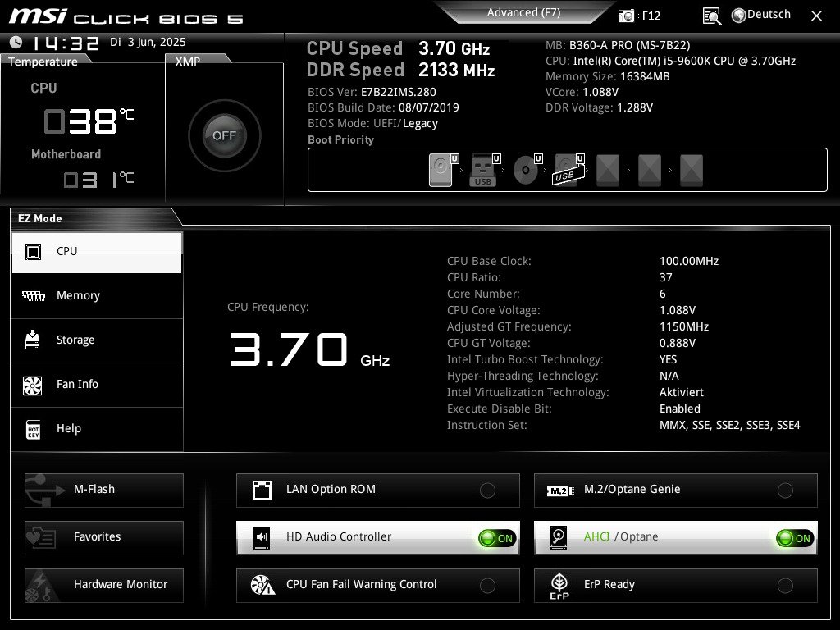Open the CPU section

(x=97, y=253)
